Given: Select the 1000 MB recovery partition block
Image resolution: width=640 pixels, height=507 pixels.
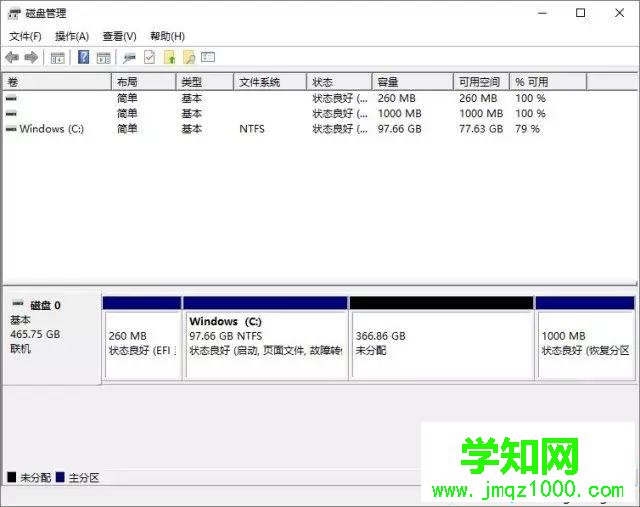Looking at the screenshot, I should (585, 338).
